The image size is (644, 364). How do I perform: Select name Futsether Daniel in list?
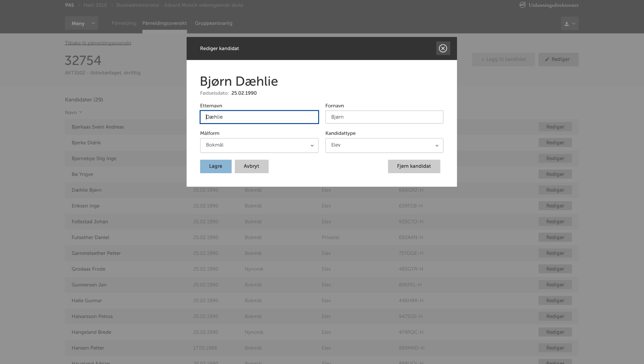tap(90, 237)
